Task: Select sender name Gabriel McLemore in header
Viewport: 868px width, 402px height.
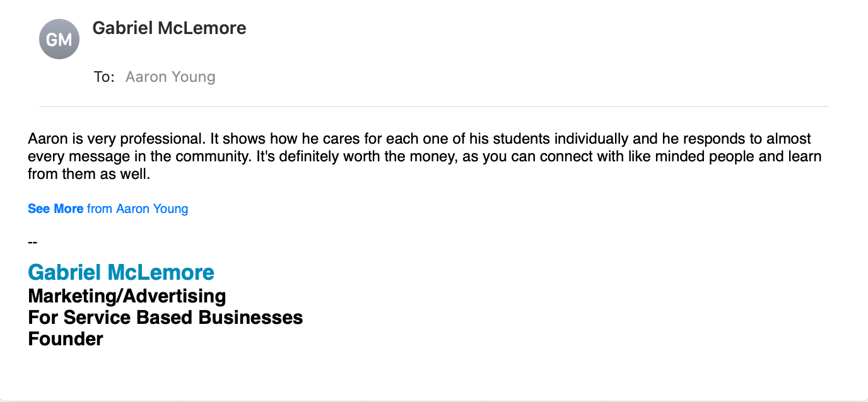Action: point(169,28)
